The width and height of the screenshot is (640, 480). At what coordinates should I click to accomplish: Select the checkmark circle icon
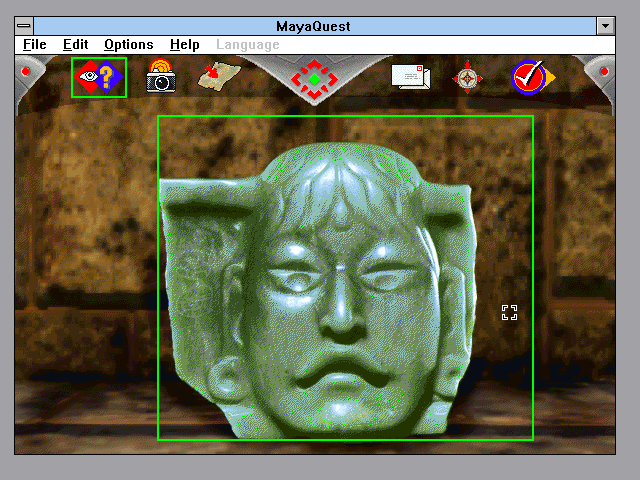pyautogui.click(x=532, y=77)
